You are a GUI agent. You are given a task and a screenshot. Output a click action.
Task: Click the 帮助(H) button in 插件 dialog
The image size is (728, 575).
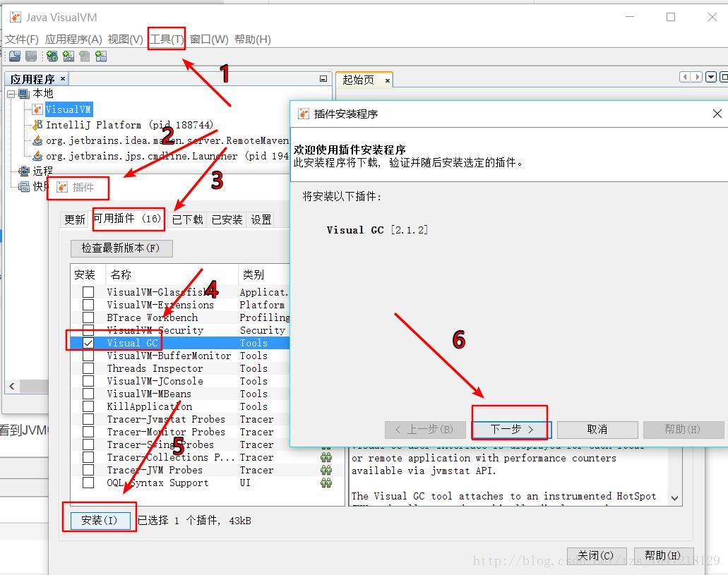(x=662, y=555)
